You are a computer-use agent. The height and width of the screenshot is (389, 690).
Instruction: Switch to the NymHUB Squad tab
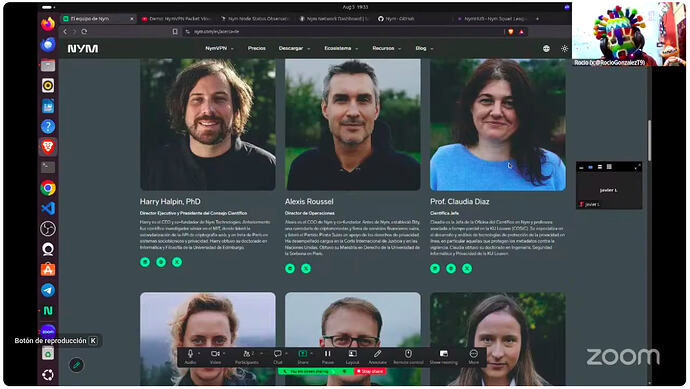click(x=491, y=19)
